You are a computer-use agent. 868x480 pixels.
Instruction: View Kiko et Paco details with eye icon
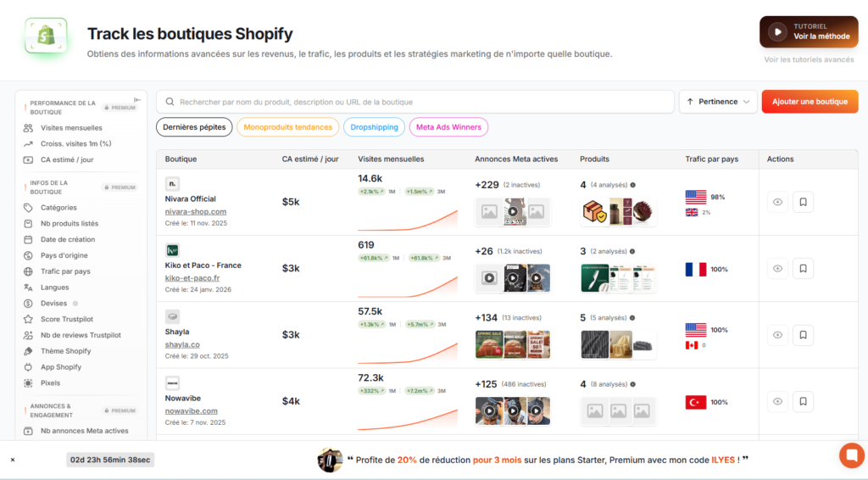tap(778, 269)
